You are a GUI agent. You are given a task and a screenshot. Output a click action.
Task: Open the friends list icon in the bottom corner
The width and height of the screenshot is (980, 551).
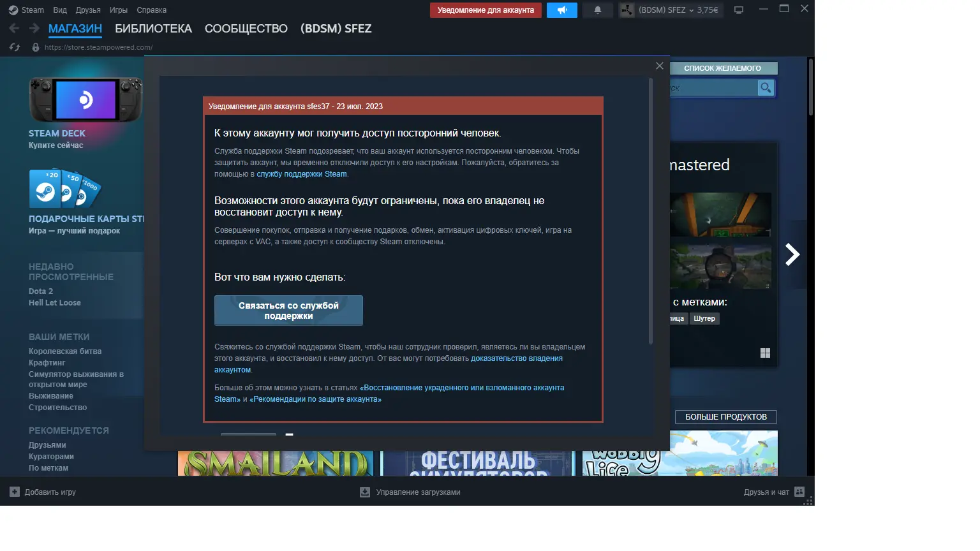click(x=799, y=492)
